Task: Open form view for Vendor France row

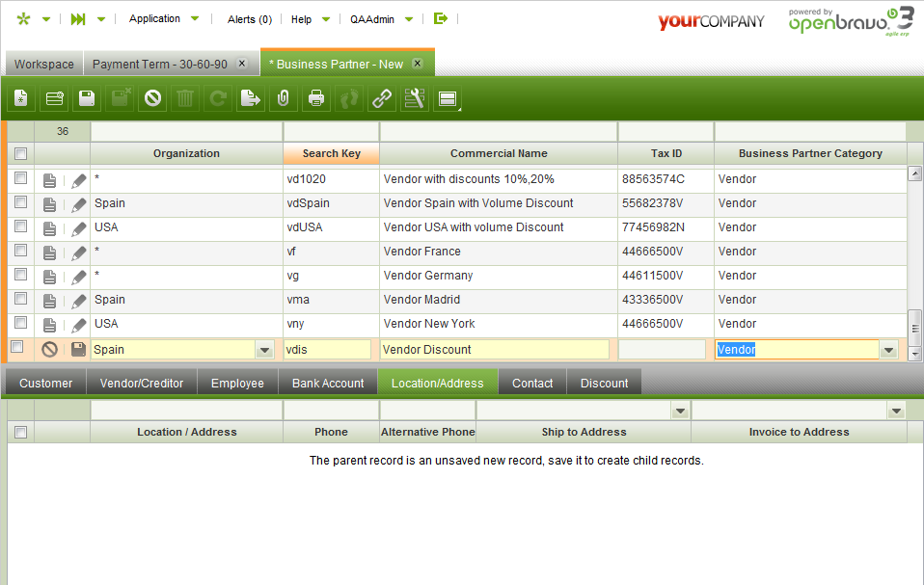Action: coord(49,253)
